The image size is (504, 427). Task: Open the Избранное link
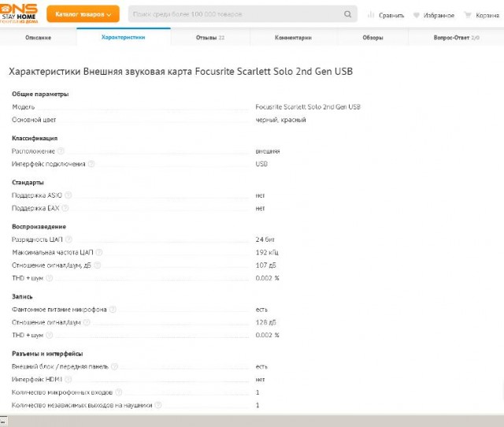point(439,15)
